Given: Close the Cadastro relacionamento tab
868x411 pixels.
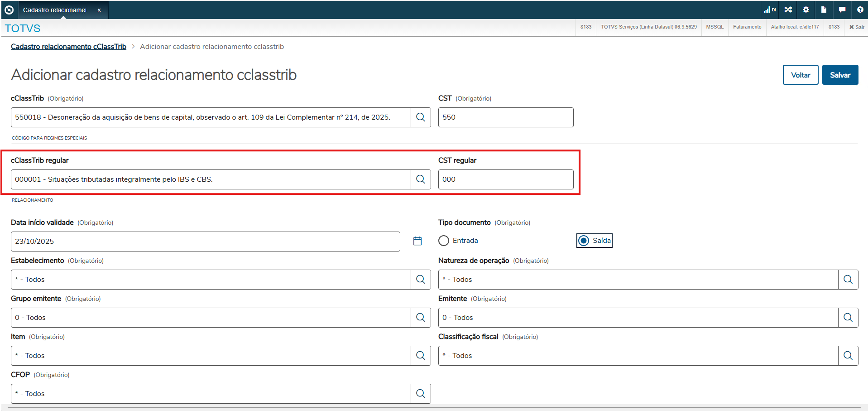Looking at the screenshot, I should point(99,10).
